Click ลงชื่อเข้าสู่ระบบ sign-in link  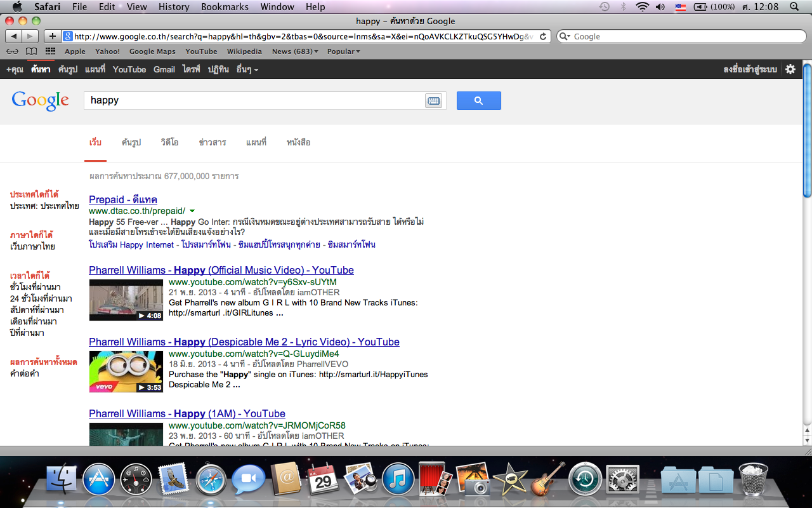[x=750, y=69]
